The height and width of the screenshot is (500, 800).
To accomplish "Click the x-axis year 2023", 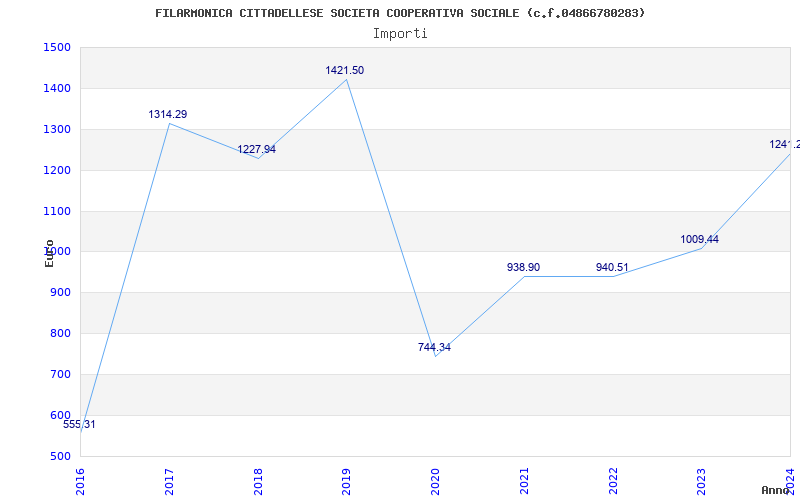I will click(702, 482).
